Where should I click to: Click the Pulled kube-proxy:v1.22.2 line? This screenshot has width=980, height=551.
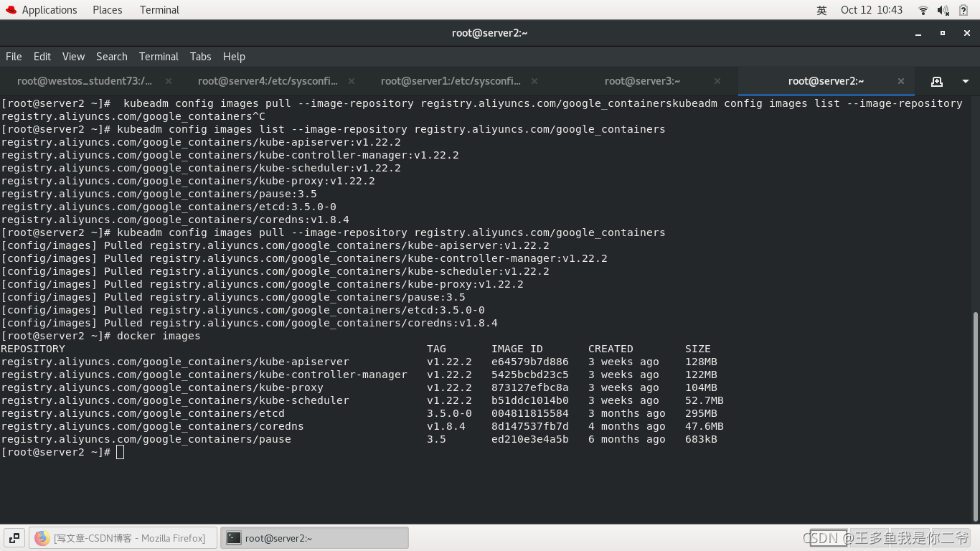(x=262, y=284)
